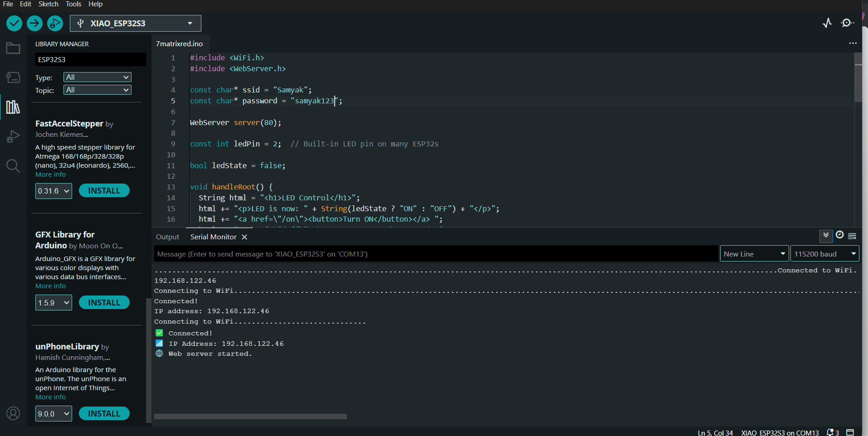Install GFX Library for Arduino
The width and height of the screenshot is (868, 436).
[x=104, y=303]
